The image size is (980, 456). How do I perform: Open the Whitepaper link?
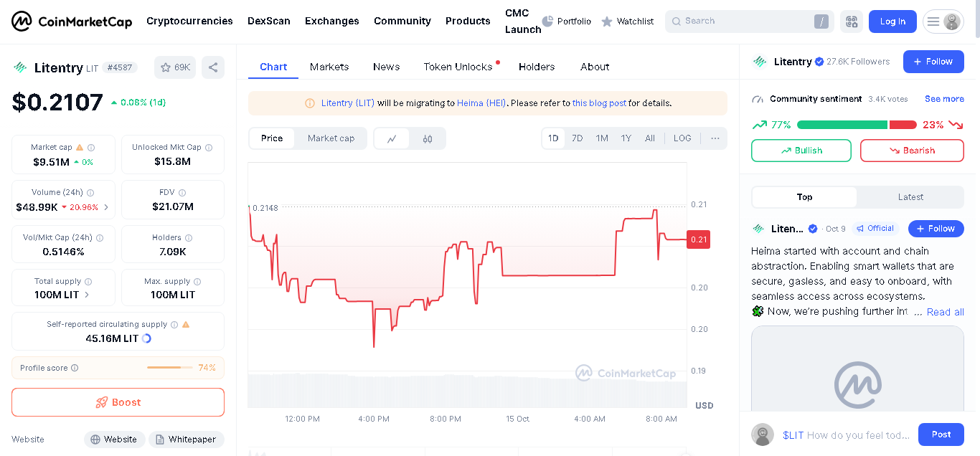[187, 440]
